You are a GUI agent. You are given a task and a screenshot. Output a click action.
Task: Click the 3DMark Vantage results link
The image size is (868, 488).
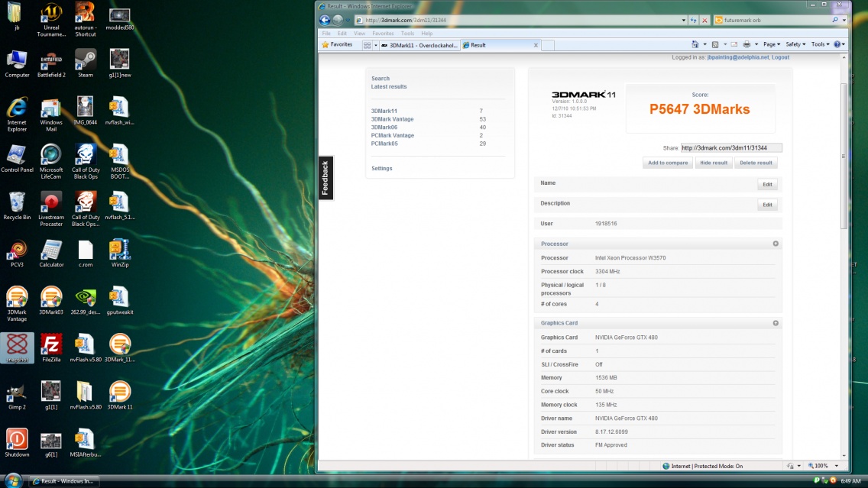392,119
